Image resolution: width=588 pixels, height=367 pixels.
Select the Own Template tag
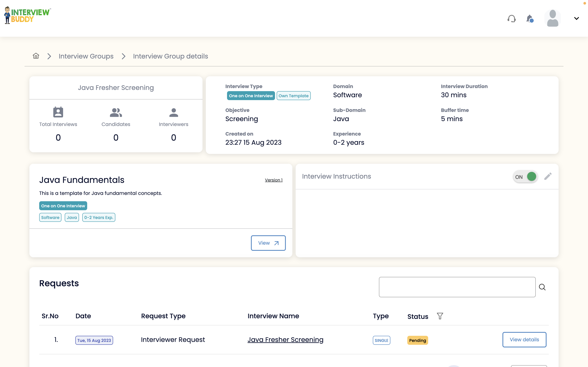coord(293,96)
